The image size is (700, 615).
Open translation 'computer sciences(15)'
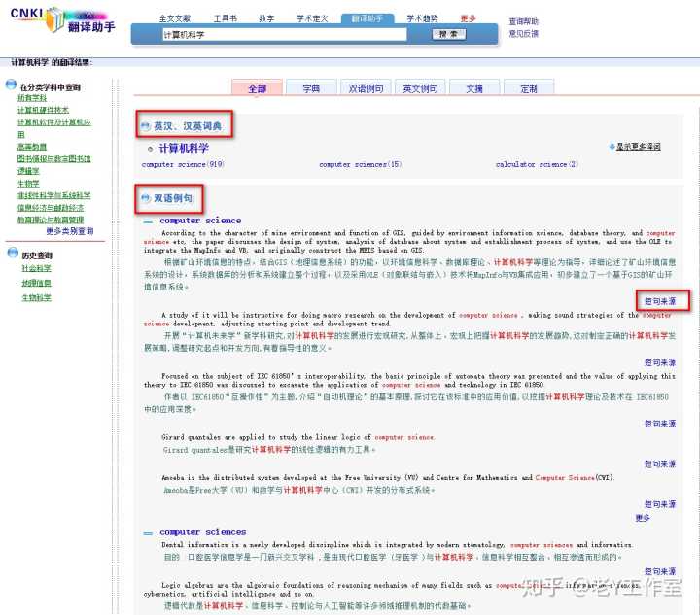[361, 164]
